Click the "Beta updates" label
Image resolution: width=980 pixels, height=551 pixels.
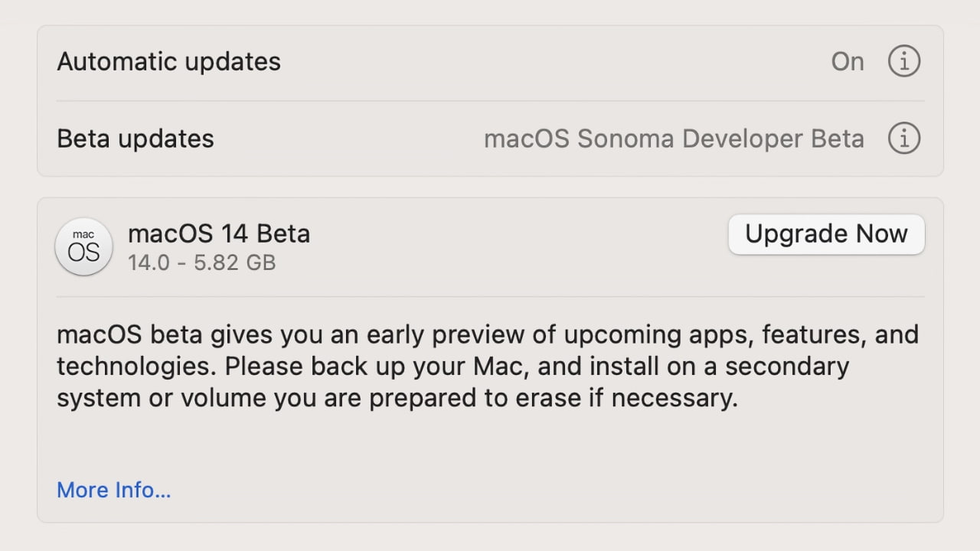136,139
